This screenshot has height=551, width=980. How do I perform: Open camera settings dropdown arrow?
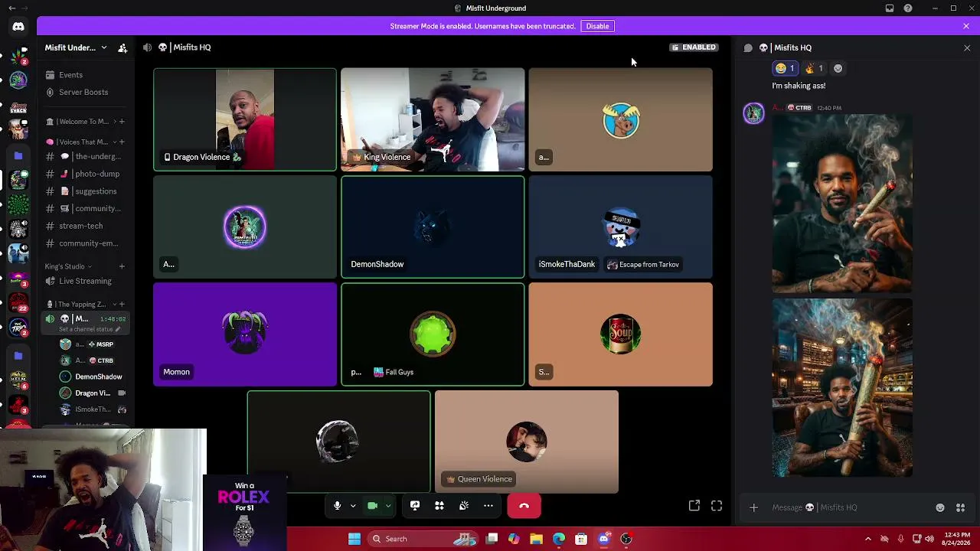[x=388, y=506]
